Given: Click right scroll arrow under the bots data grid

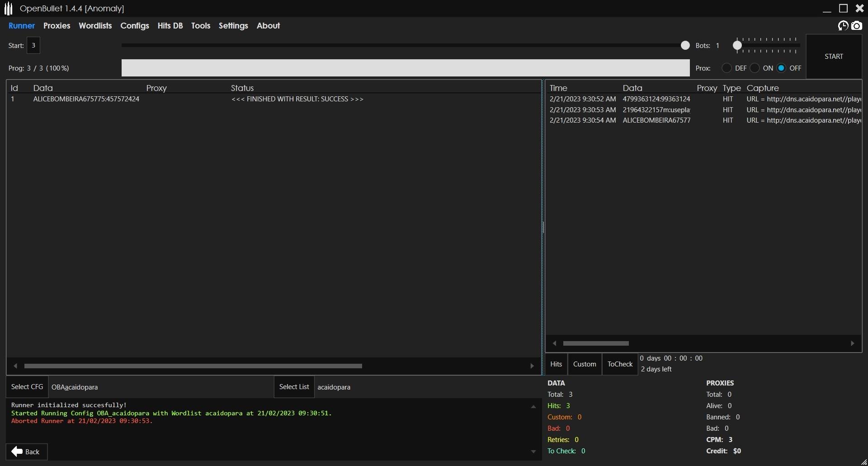Looking at the screenshot, I should pos(532,366).
